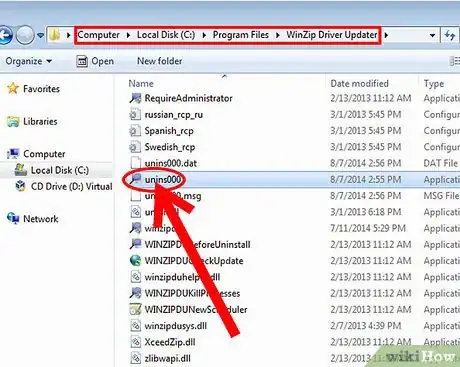Click the DAT File type cell
Viewport: 460px width, 367px height.
[x=441, y=163]
